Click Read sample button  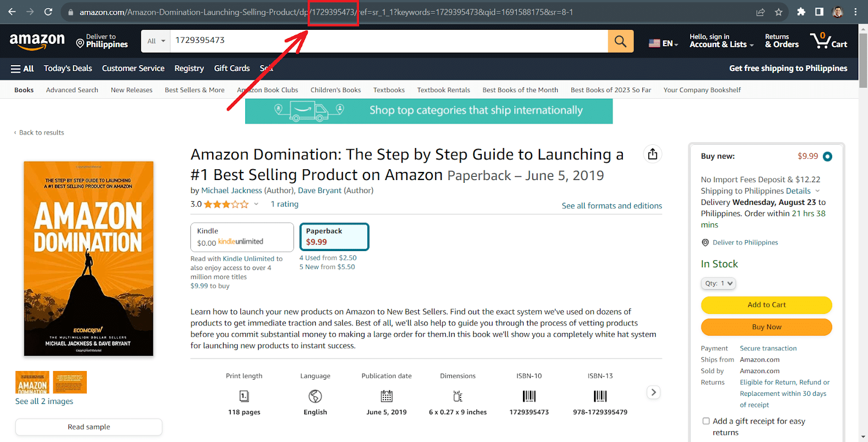click(x=88, y=427)
